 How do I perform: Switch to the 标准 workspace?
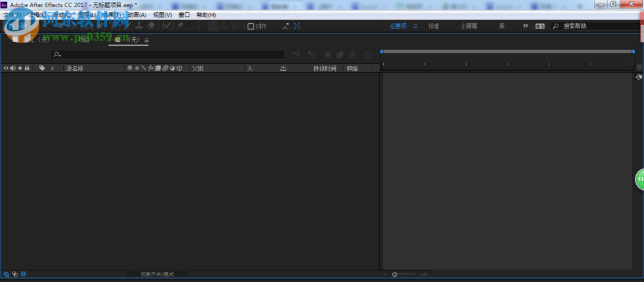[433, 26]
